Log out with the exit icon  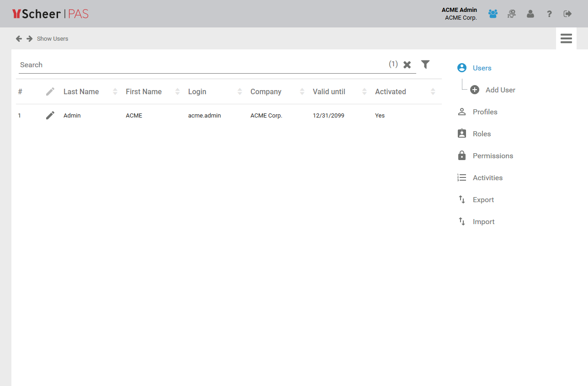[567, 14]
